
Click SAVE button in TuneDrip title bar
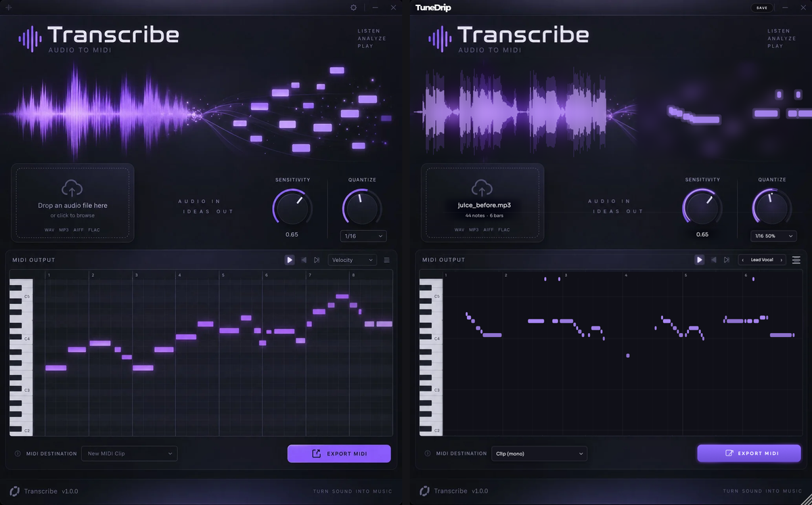pos(762,8)
